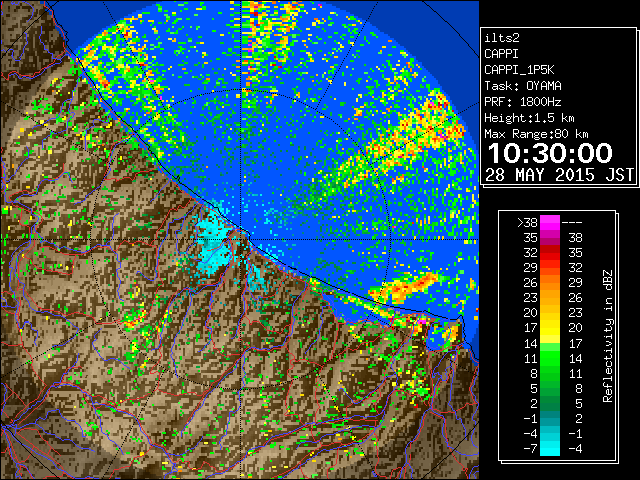
Task: Click the Height:1.5 km text
Action: coord(529,118)
